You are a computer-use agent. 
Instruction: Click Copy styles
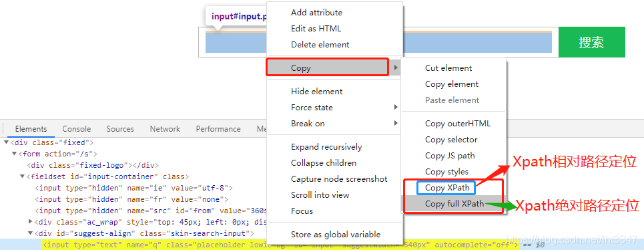click(x=446, y=171)
